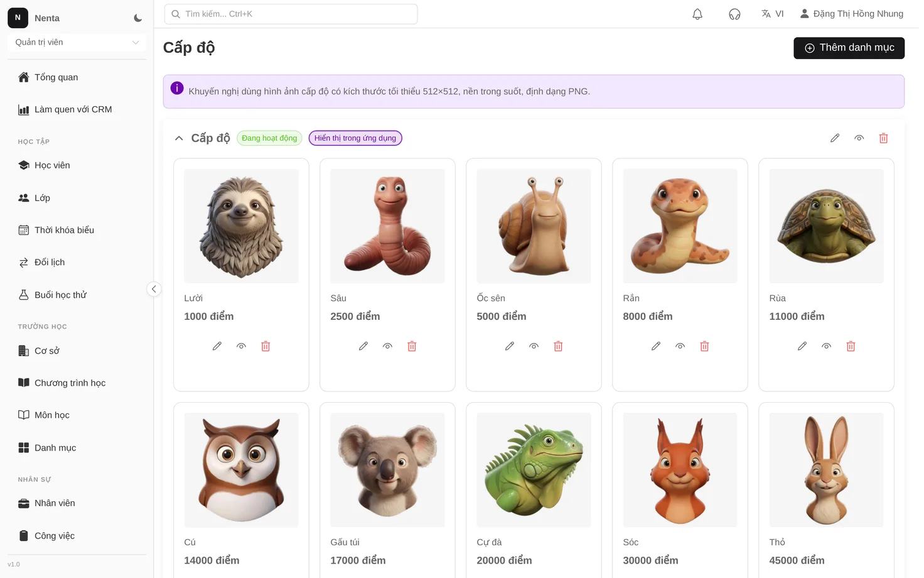The image size is (924, 578).
Task: Collapse the sidebar with arrow button
Action: pyautogui.click(x=154, y=289)
